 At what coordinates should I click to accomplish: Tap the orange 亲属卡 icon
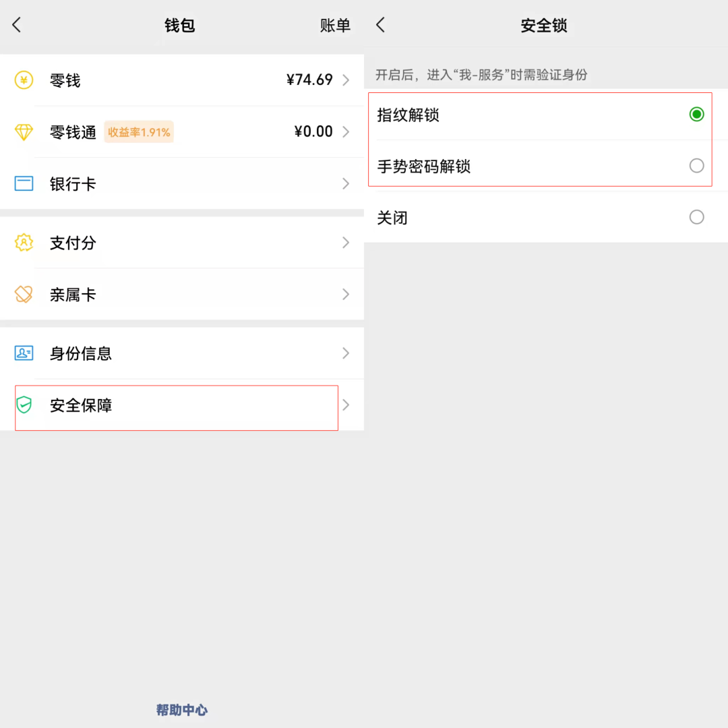[x=24, y=295]
